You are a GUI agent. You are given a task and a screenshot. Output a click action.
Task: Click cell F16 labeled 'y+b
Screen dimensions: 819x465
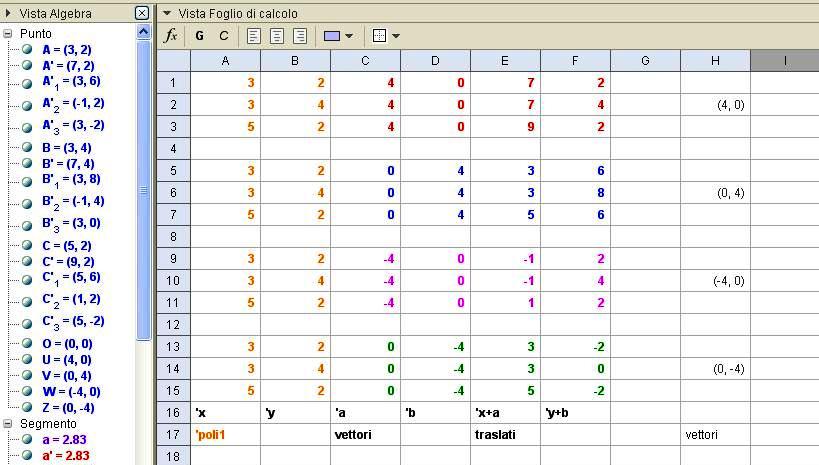(x=575, y=413)
